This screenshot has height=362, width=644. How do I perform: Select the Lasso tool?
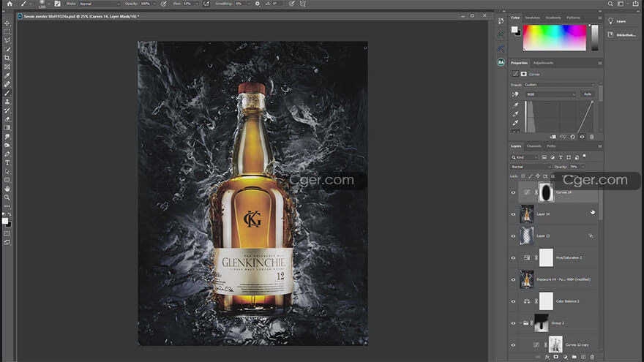tap(7, 40)
